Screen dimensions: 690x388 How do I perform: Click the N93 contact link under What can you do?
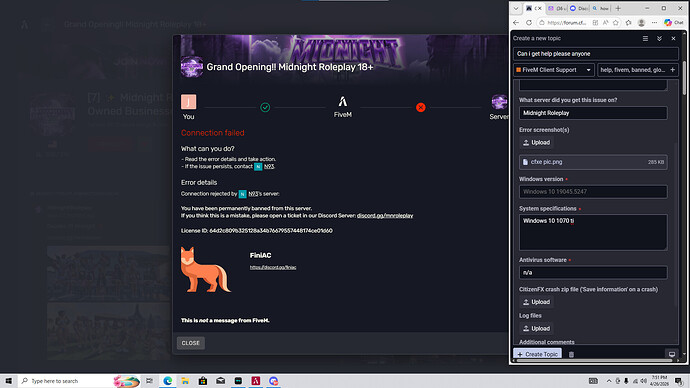click(269, 167)
